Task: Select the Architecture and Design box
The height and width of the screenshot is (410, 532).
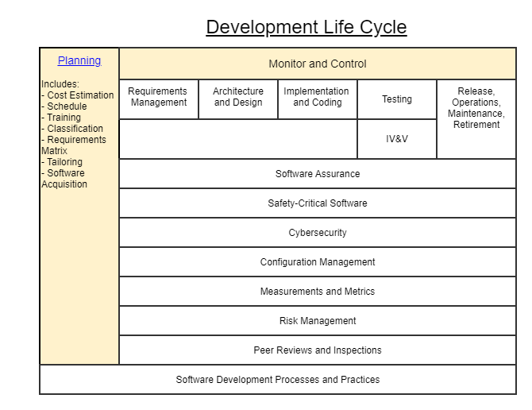Action: [x=238, y=97]
